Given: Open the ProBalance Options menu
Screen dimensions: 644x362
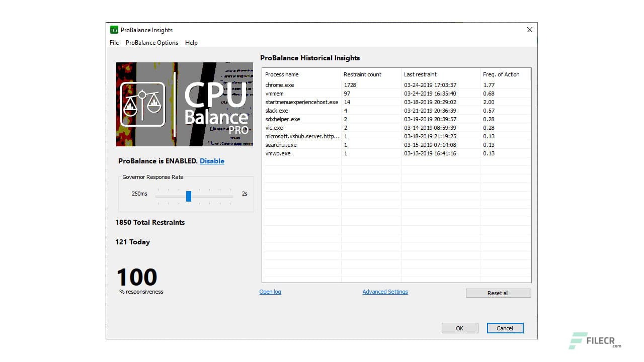Looking at the screenshot, I should pos(151,43).
